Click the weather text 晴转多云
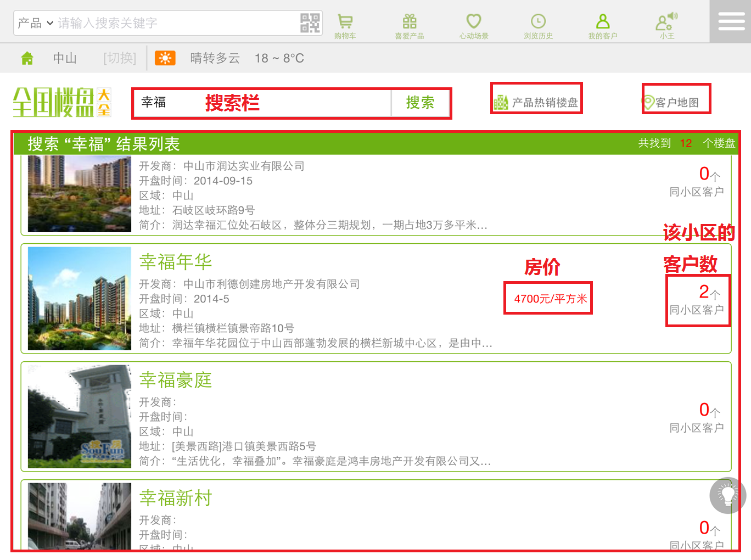The width and height of the screenshot is (751, 560). (x=215, y=58)
